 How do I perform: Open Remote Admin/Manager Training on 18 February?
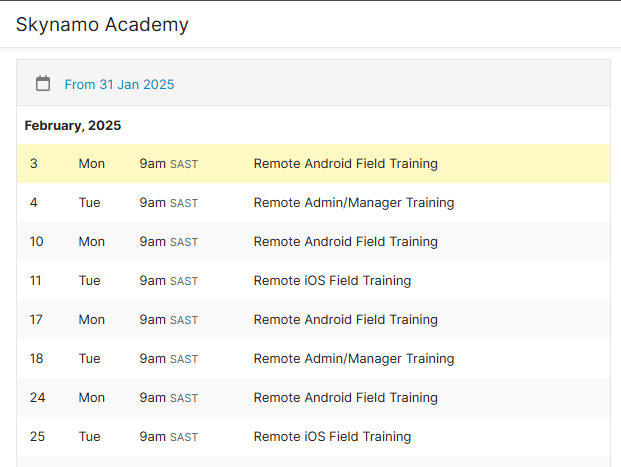point(353,359)
